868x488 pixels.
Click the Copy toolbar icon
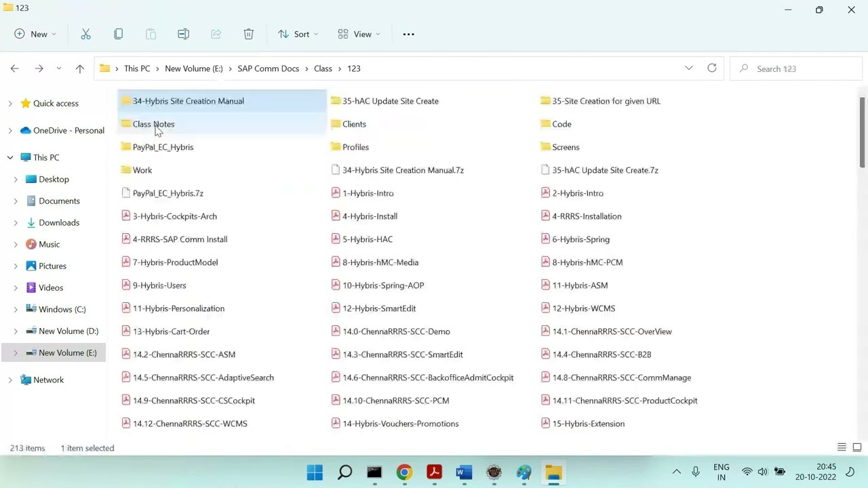tap(118, 34)
